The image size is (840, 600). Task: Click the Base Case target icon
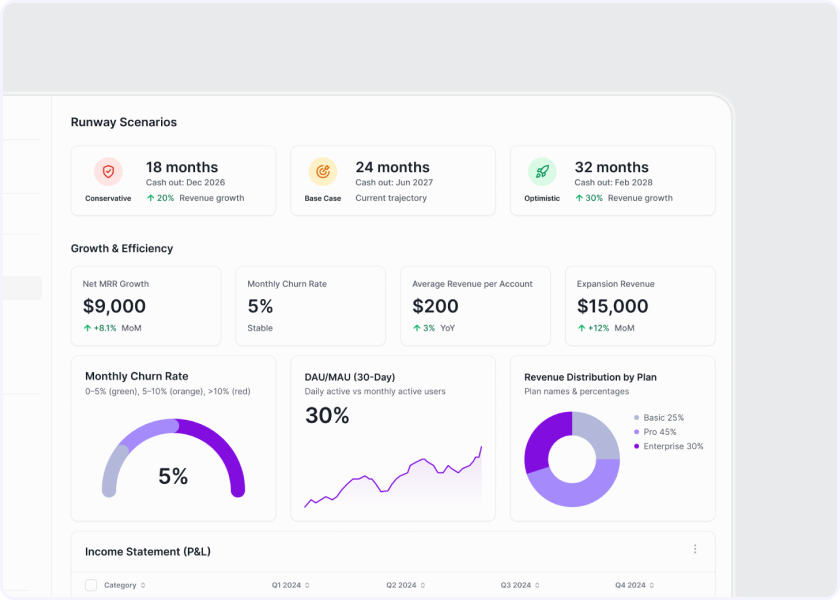[322, 171]
